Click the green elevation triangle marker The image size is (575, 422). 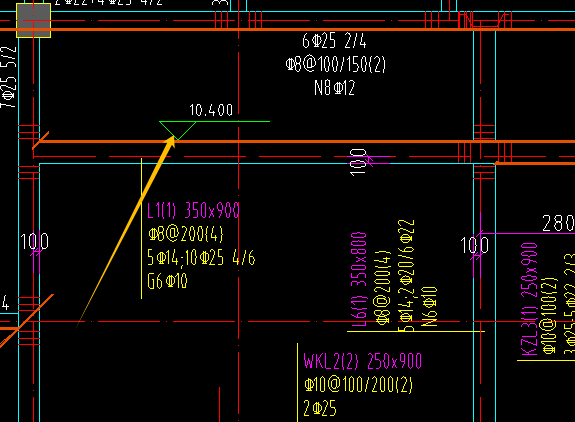177,130
